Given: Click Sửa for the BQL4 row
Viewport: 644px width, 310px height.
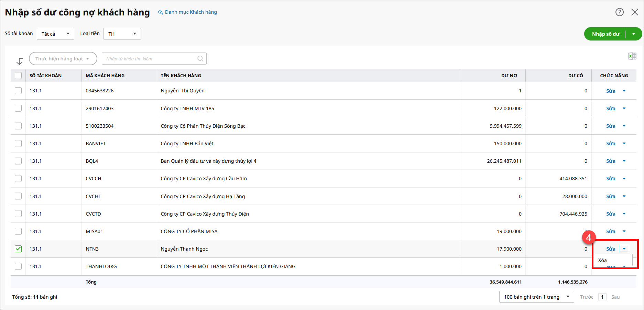Looking at the screenshot, I should point(610,161).
